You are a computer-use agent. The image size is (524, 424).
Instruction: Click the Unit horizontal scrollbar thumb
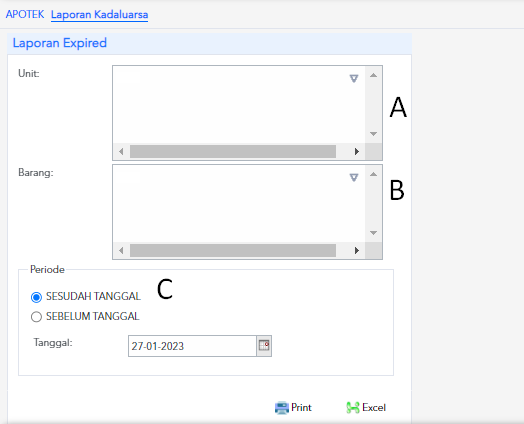point(233,151)
